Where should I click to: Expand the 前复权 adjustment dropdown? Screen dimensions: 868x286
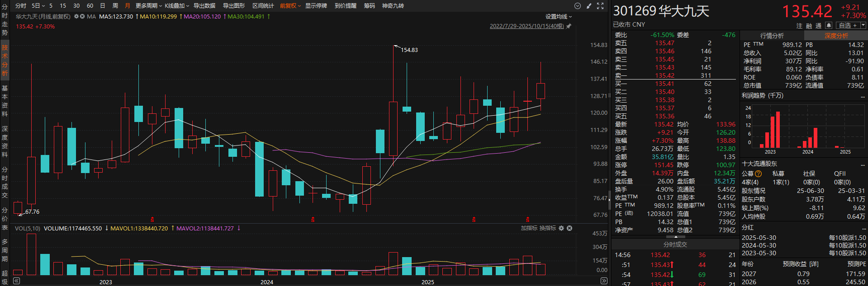pyautogui.click(x=290, y=6)
